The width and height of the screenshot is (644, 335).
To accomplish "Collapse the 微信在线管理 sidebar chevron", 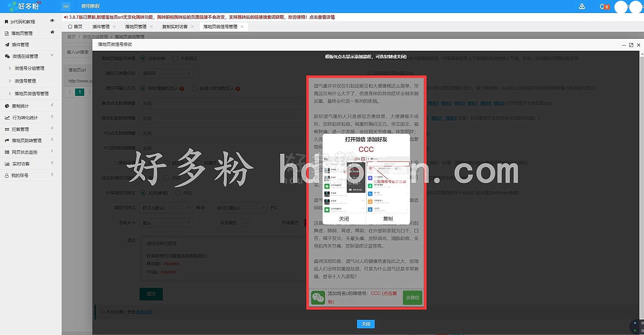I will pyautogui.click(x=52, y=55).
